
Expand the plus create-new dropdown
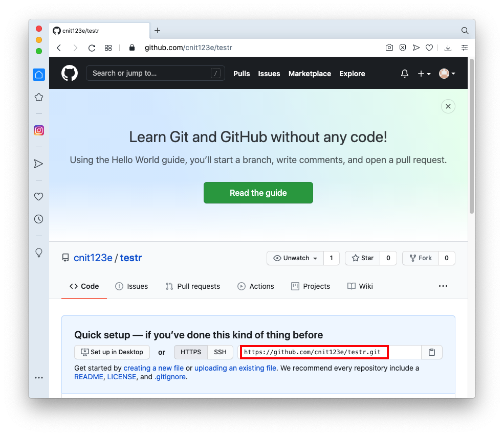tap(424, 74)
